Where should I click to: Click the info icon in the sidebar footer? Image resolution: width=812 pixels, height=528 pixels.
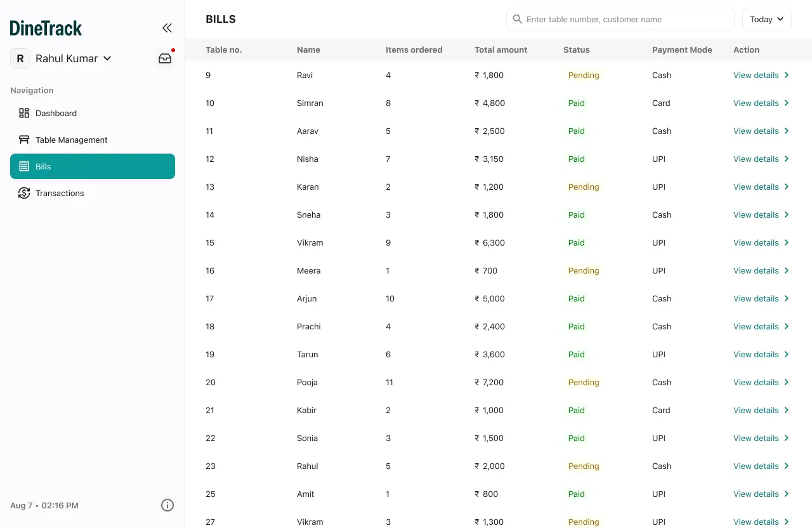[x=167, y=505]
